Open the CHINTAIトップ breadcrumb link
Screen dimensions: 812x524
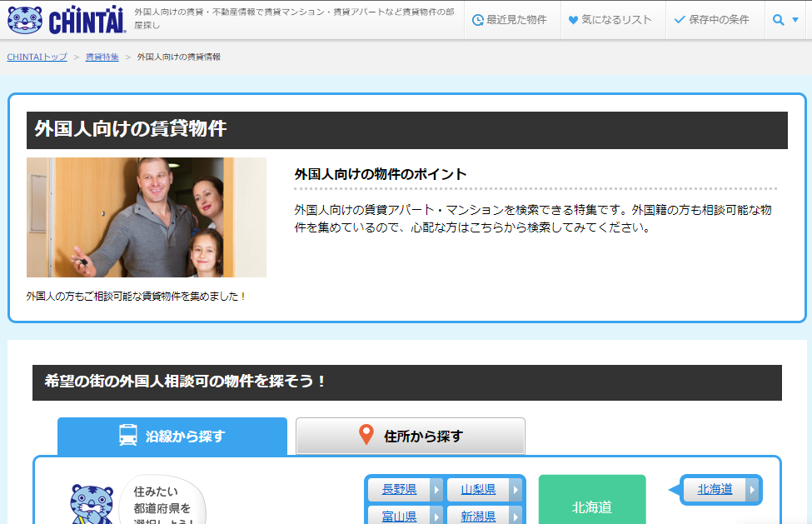(36, 57)
